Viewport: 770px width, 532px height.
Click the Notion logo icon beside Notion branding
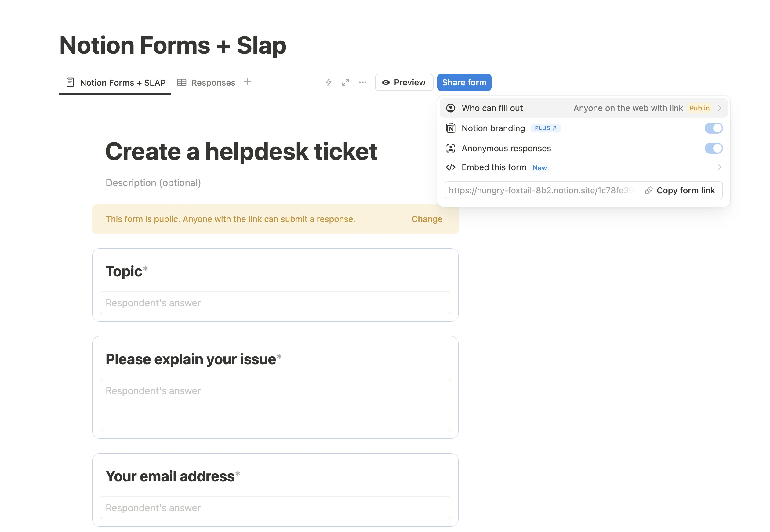[450, 128]
